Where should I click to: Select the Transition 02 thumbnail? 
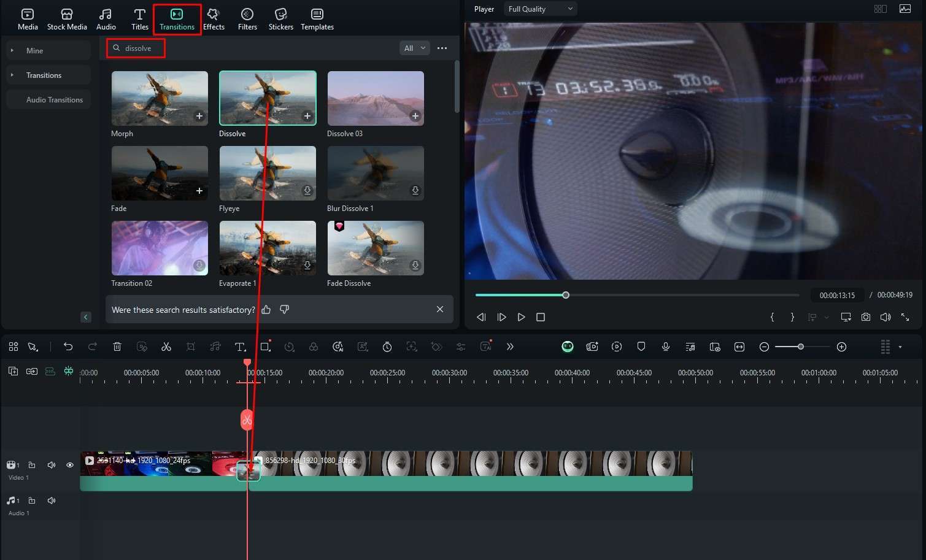click(160, 248)
